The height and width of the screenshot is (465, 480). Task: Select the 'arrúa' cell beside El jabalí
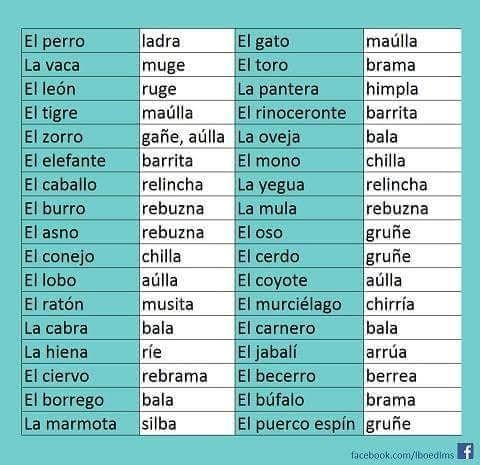pyautogui.click(x=413, y=352)
